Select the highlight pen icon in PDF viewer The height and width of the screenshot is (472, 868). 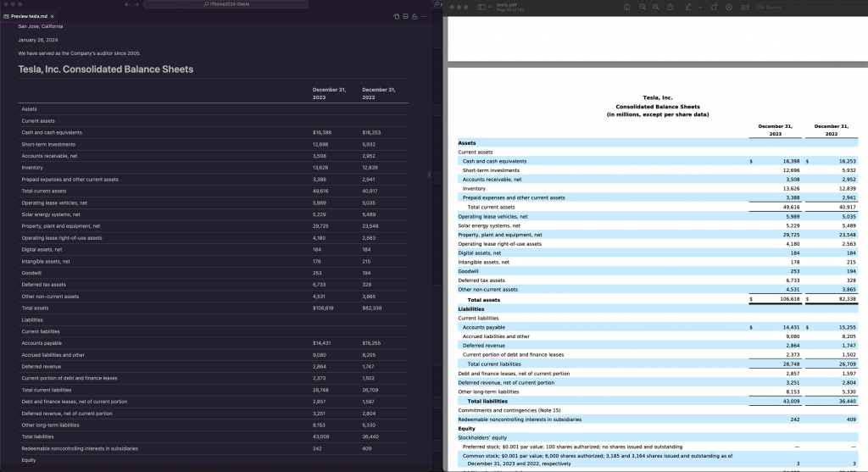[688, 7]
